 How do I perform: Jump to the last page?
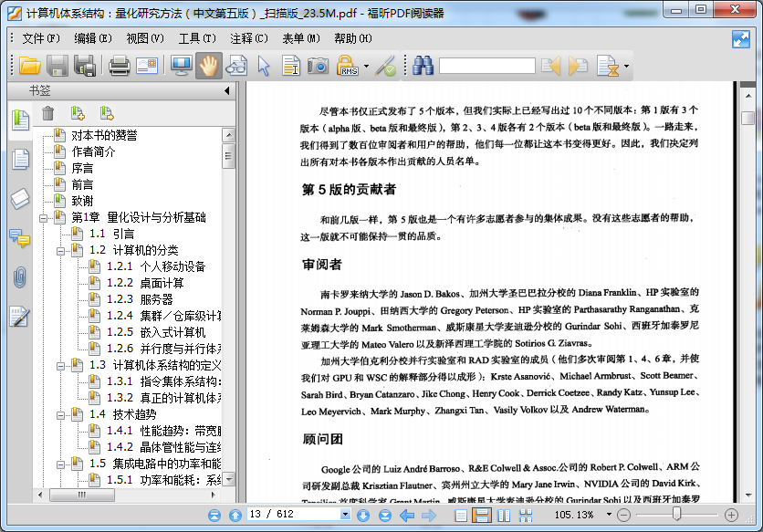385,515
